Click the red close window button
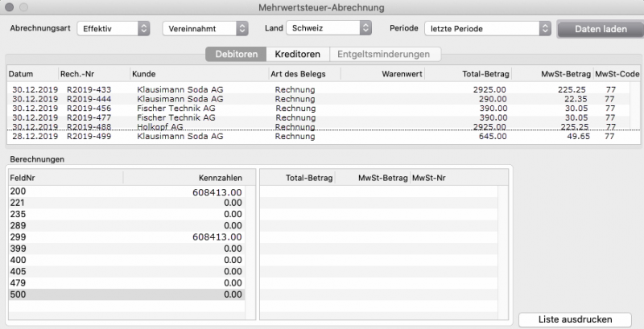Screen dimensions: 644x329 pos(10,6)
